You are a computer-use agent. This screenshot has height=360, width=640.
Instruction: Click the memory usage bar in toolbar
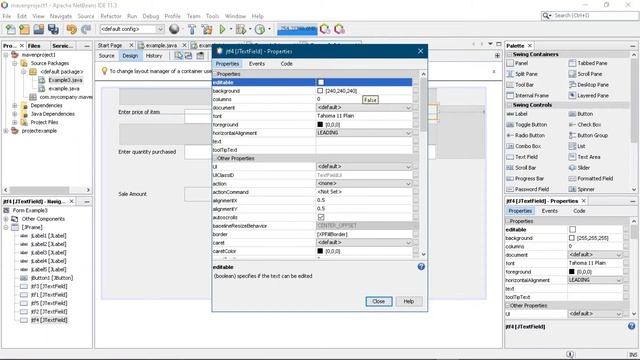[x=297, y=29]
